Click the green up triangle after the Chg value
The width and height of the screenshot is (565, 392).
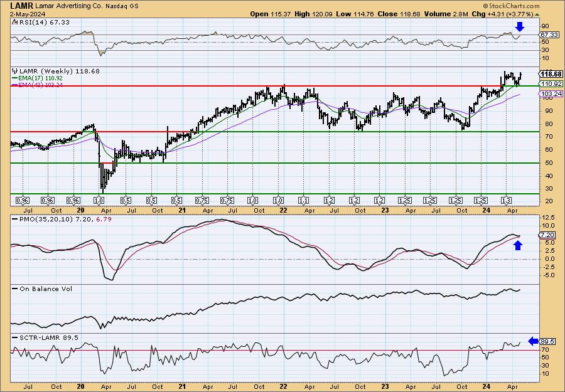click(x=537, y=14)
